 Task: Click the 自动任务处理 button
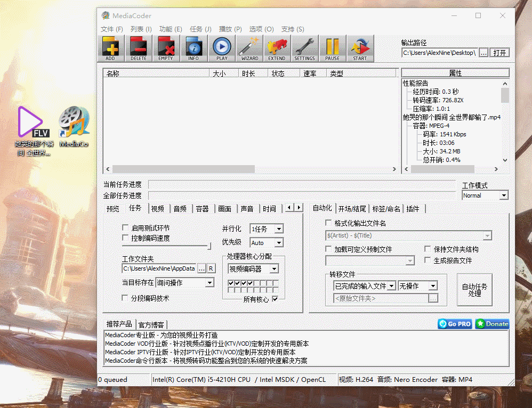pos(474,290)
